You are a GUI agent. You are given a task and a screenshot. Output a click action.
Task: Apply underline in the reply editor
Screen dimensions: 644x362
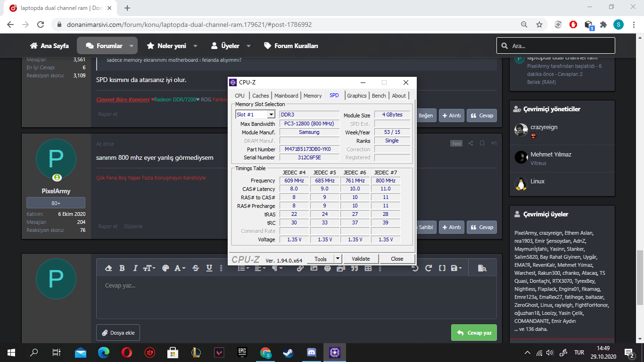(x=209, y=268)
